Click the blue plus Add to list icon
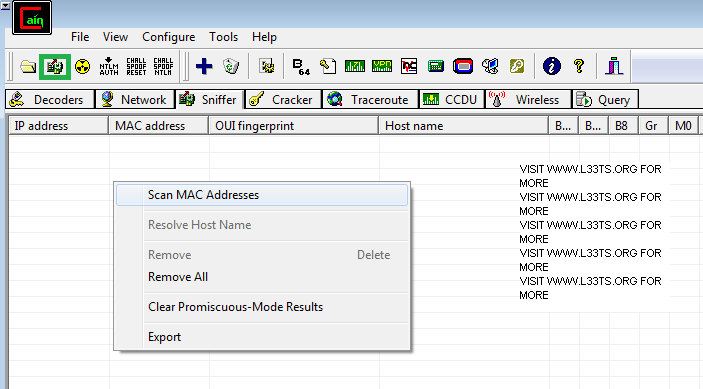The width and height of the screenshot is (703, 389). [x=204, y=66]
